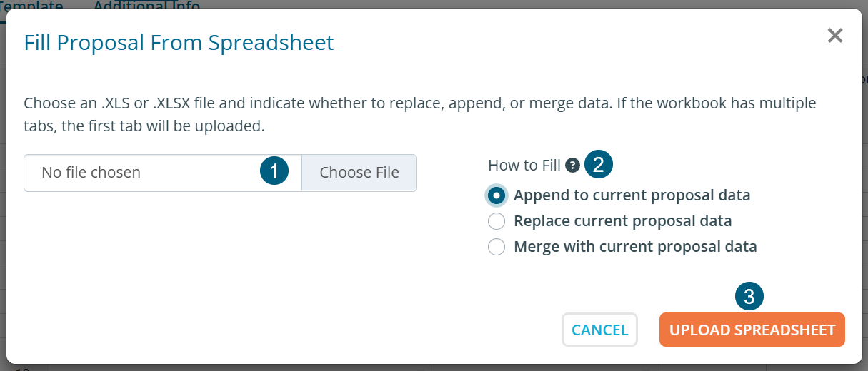Image resolution: width=868 pixels, height=371 pixels.
Task: Click the XLS or XLSX instruction text
Action: point(419,103)
